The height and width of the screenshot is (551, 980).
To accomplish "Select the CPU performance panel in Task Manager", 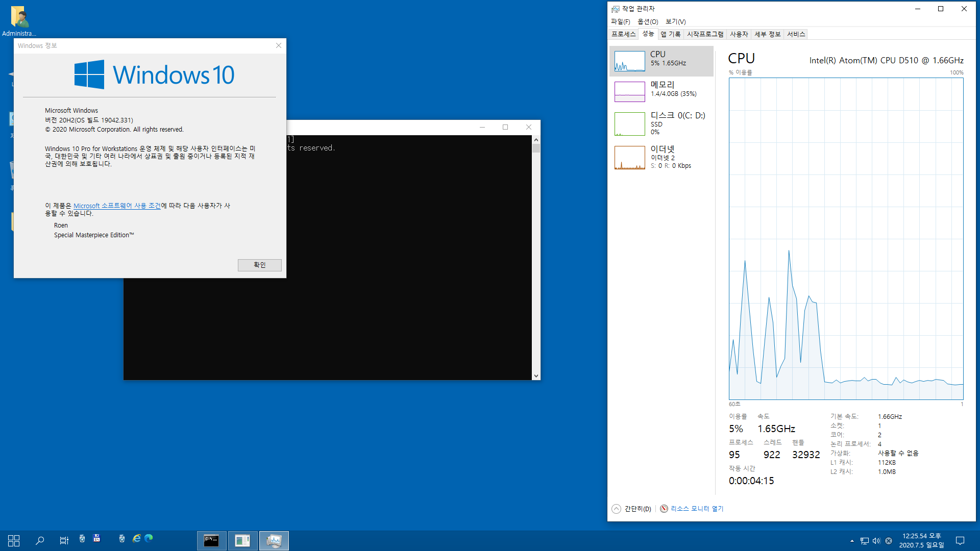I will coord(661,61).
